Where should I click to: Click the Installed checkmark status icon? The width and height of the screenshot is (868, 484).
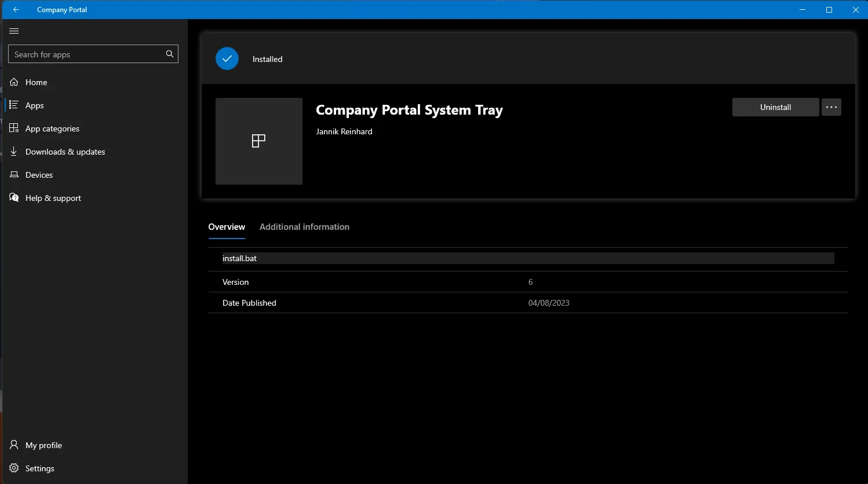[227, 58]
